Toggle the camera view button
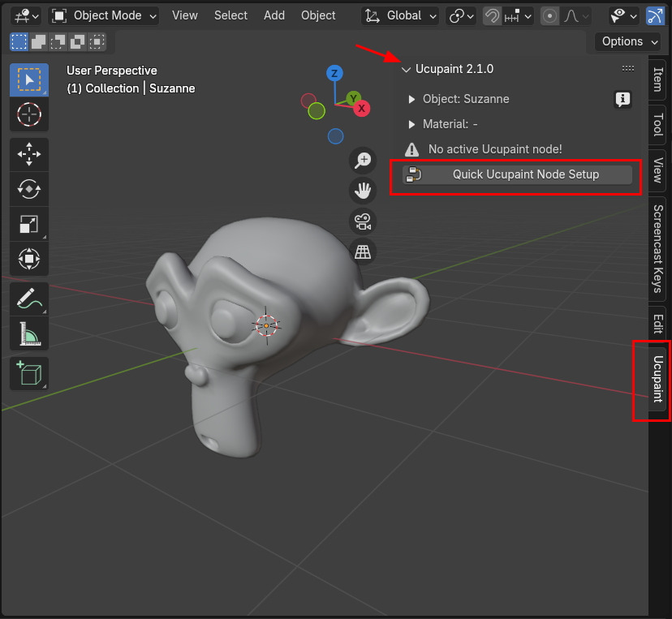672x619 pixels. [363, 221]
